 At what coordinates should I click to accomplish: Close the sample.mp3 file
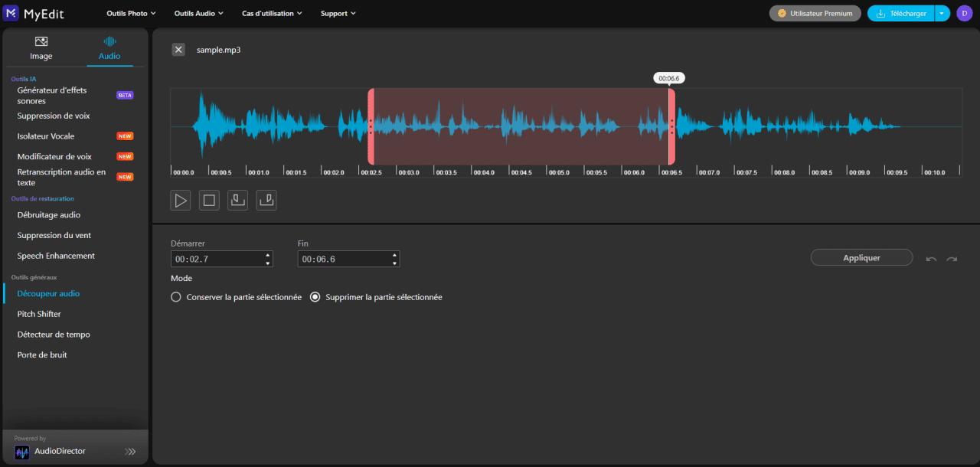click(178, 50)
